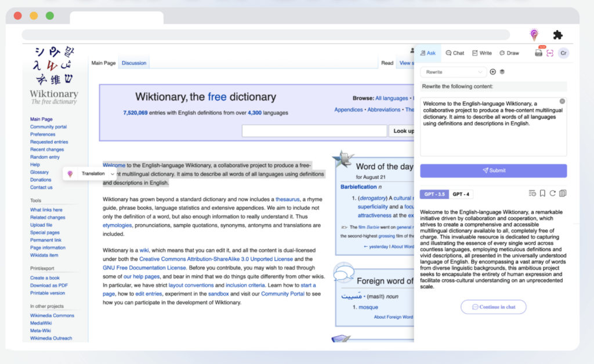Click the Cr avatar icon
The height and width of the screenshot is (364, 594).
tap(563, 52)
